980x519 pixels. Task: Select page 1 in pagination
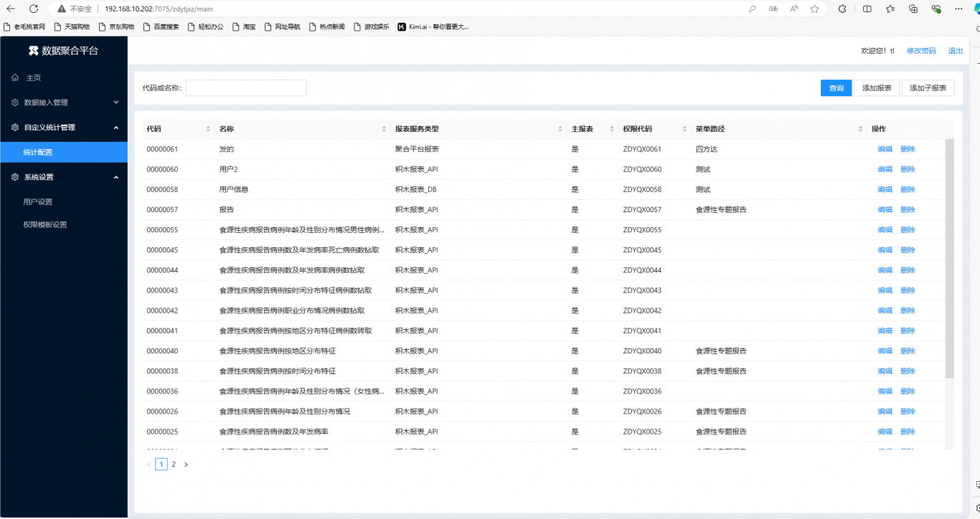[x=161, y=465]
